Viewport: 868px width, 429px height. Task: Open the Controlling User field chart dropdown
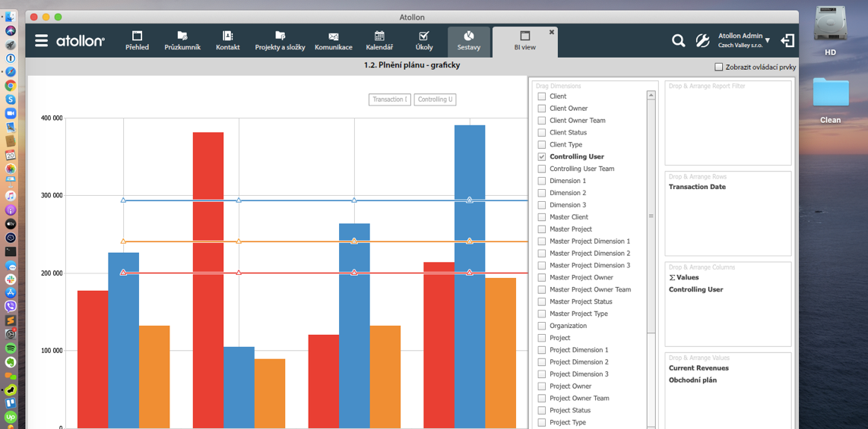point(436,99)
